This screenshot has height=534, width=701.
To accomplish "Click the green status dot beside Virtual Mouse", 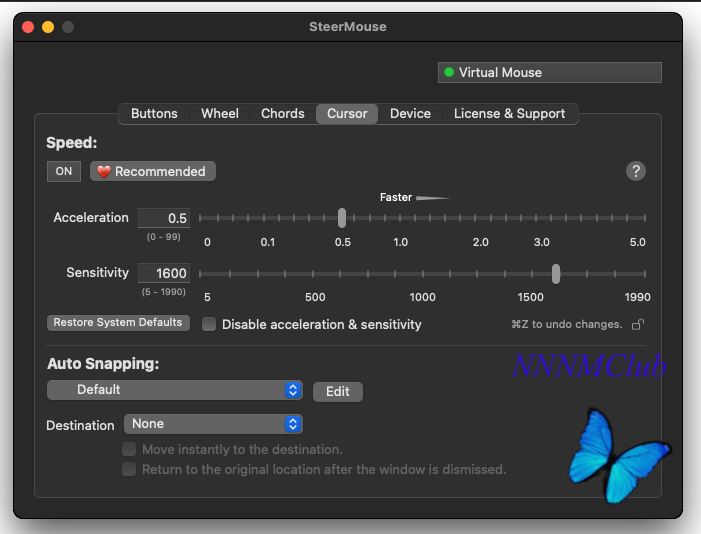I will (449, 72).
